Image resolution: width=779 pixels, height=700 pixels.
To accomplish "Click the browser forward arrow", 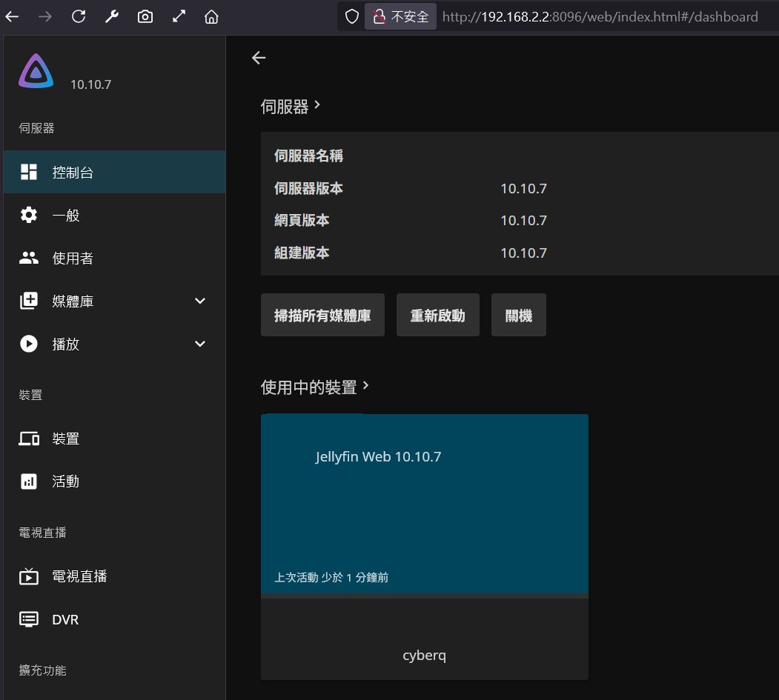I will point(45,17).
